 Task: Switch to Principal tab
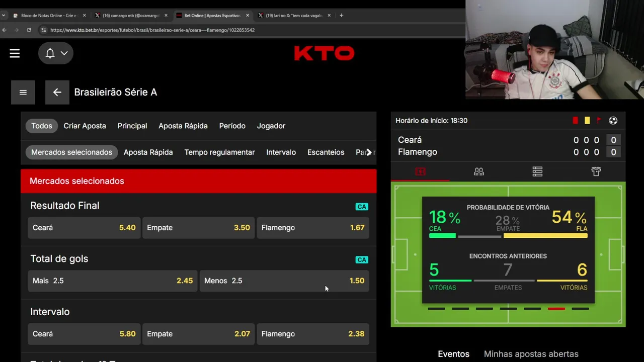[132, 126]
